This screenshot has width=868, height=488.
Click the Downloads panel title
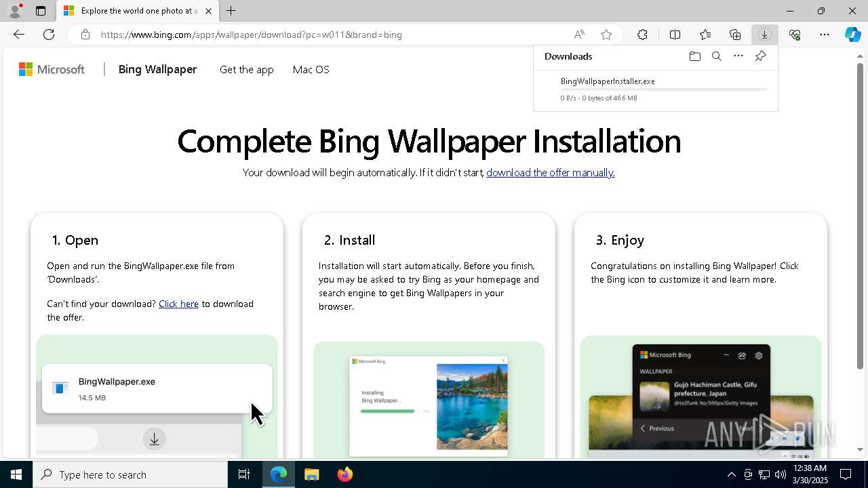click(x=568, y=56)
